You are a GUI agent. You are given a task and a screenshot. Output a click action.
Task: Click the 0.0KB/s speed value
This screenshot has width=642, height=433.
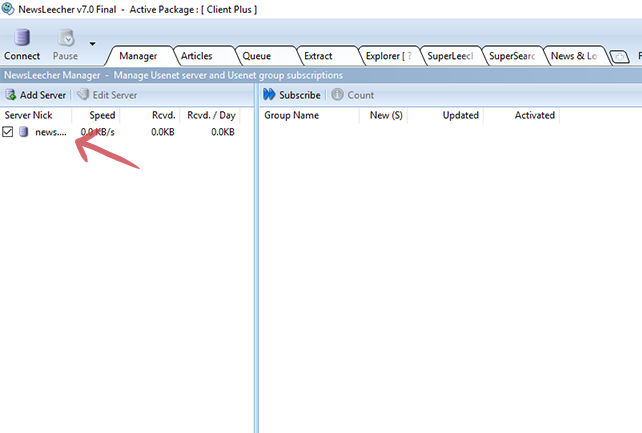pos(97,132)
